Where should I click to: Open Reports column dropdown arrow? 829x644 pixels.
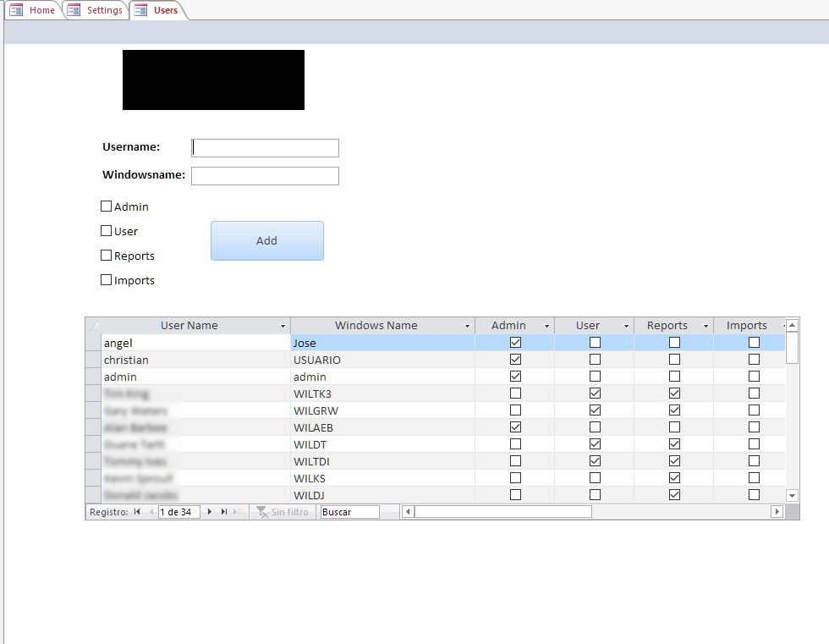705,326
